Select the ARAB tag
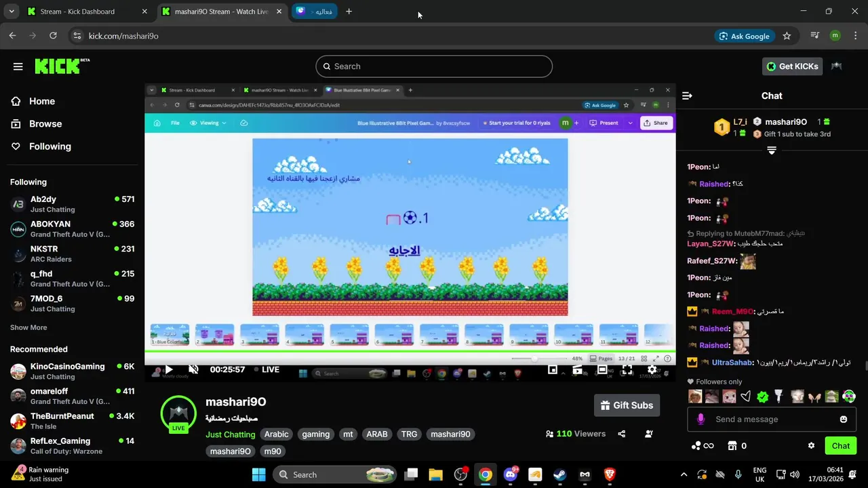 coord(377,434)
